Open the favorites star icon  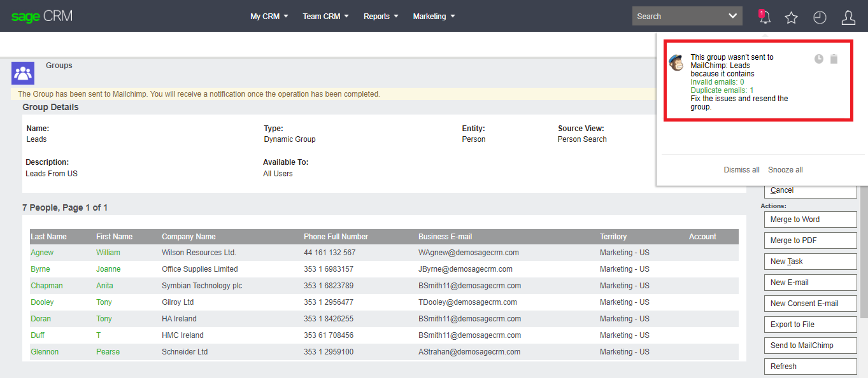pos(791,17)
